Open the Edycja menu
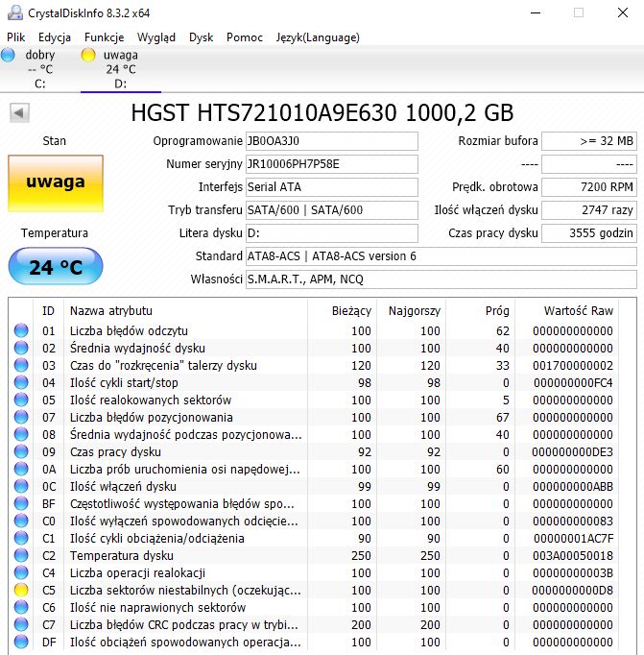This screenshot has height=655, width=644. (55, 37)
